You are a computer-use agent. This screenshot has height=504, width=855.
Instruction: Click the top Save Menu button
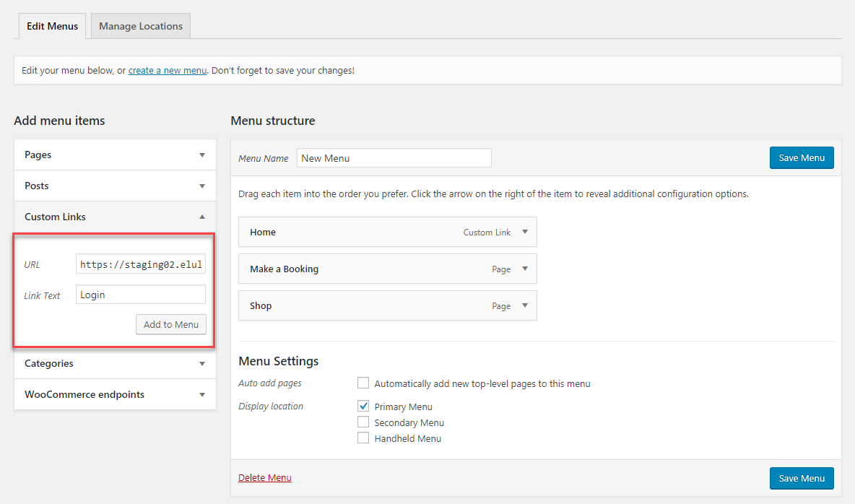tap(802, 157)
